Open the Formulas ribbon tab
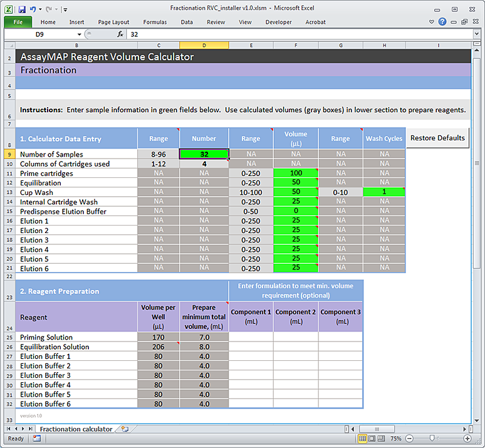 point(155,22)
